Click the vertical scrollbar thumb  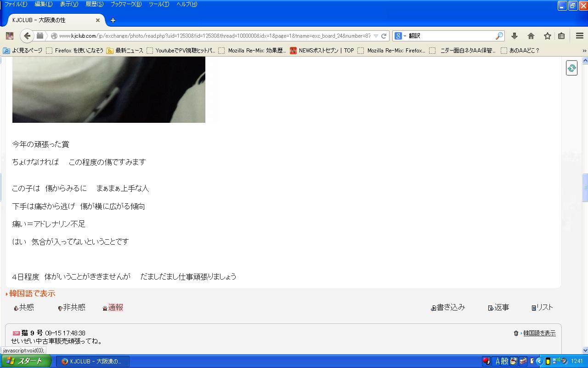coord(585,187)
